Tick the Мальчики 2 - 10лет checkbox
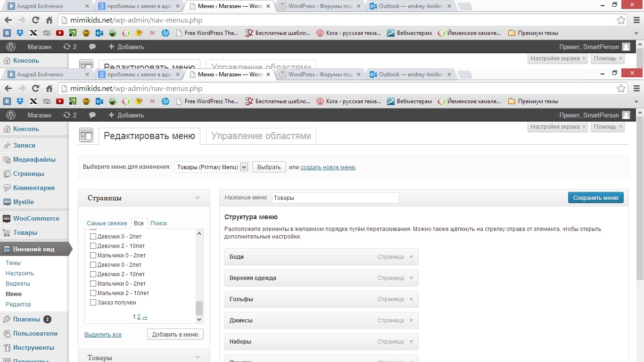 tap(93, 293)
